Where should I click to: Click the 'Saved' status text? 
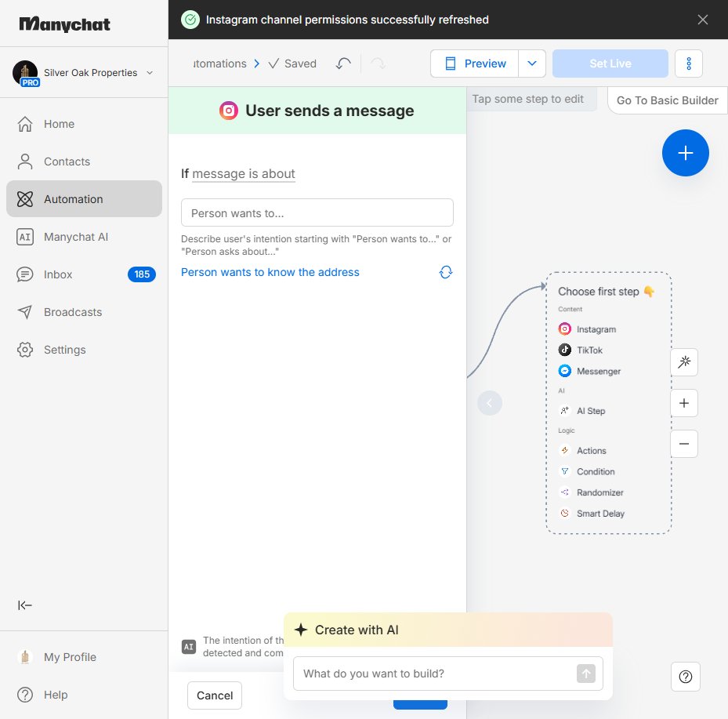point(300,64)
